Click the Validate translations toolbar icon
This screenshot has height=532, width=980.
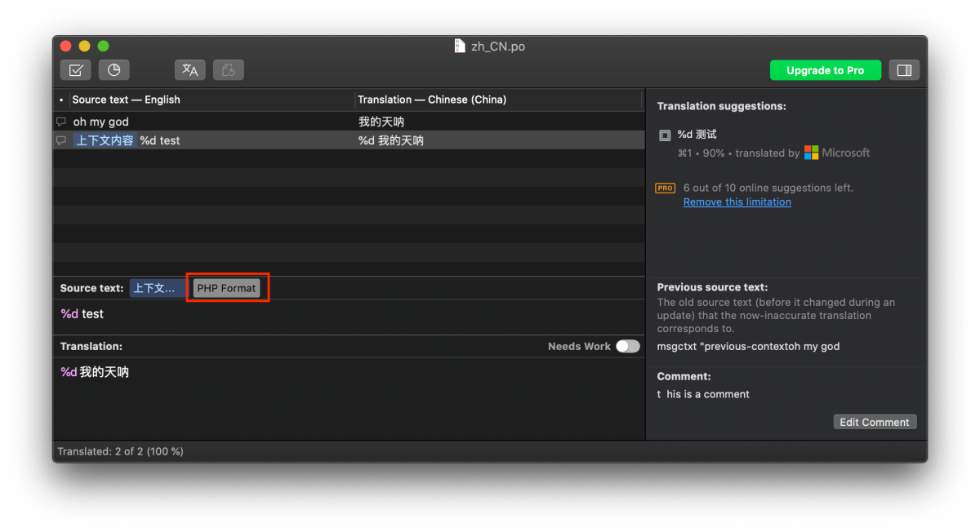(x=75, y=70)
